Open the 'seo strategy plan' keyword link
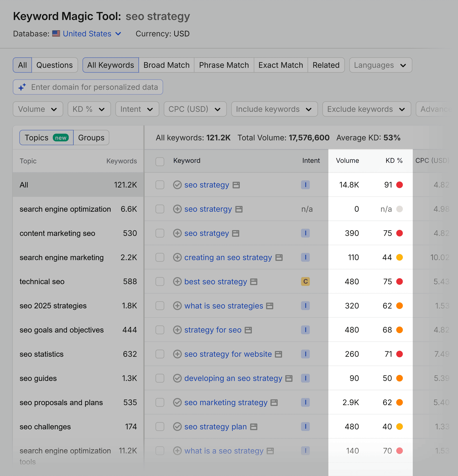 (x=215, y=426)
